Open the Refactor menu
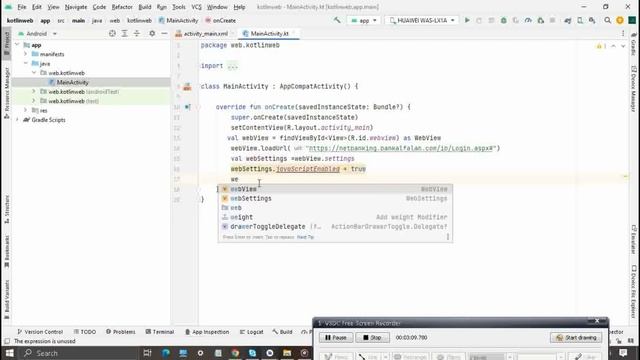This screenshot has height=360, width=640. pyautogui.click(x=122, y=7)
